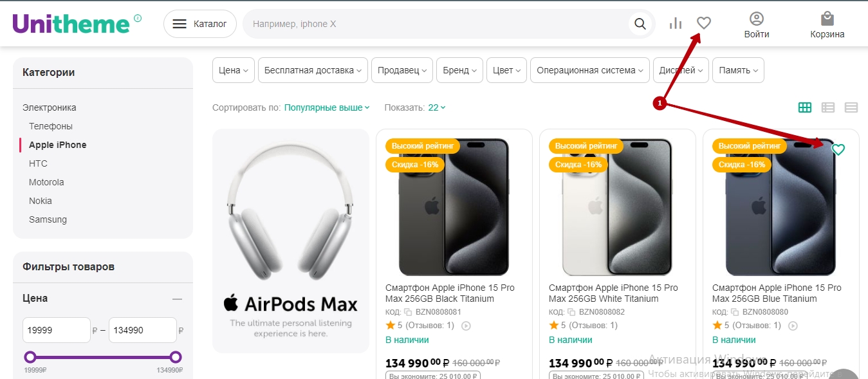Play video review for Black Titanium iPhone
The width and height of the screenshot is (868, 379).
466,326
